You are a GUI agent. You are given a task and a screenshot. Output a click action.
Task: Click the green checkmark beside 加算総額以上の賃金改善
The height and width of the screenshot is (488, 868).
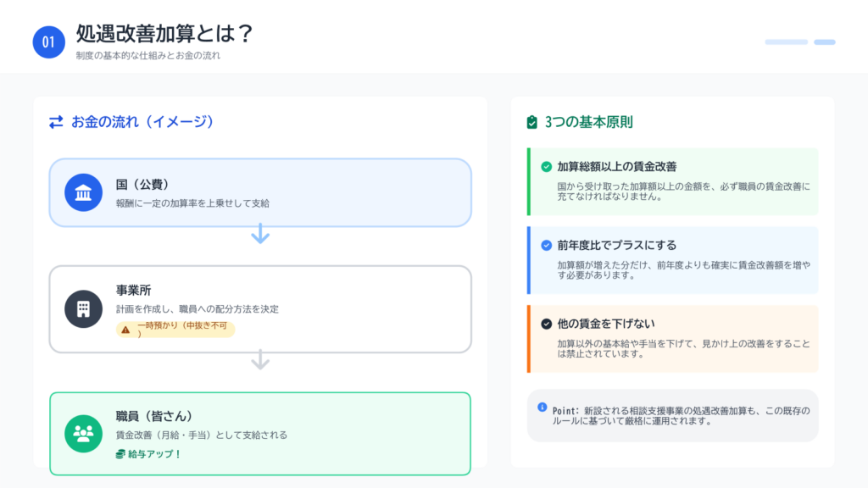click(547, 167)
